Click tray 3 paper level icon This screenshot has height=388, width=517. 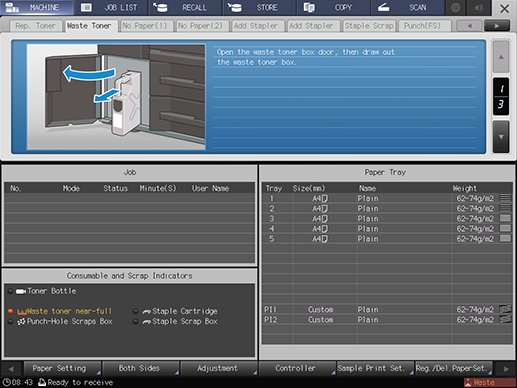(x=505, y=218)
